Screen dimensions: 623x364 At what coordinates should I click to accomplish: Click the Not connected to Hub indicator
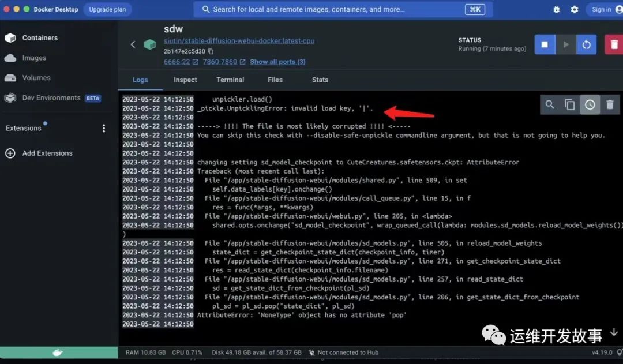(344, 352)
